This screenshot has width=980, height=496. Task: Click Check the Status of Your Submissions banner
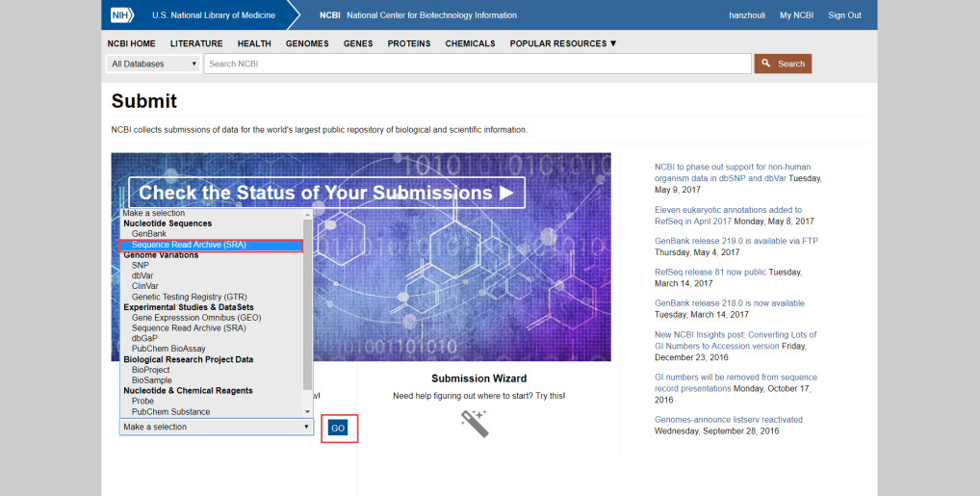point(326,192)
